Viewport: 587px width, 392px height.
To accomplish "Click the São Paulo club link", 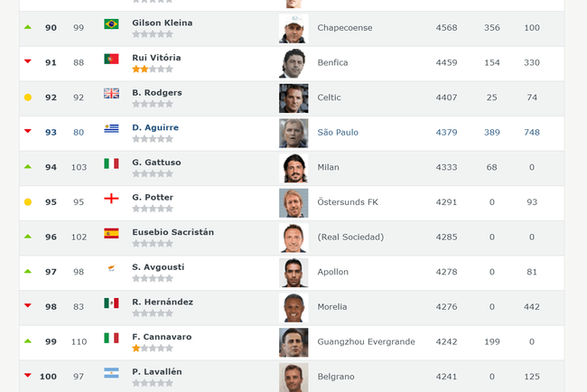I will pos(338,133).
